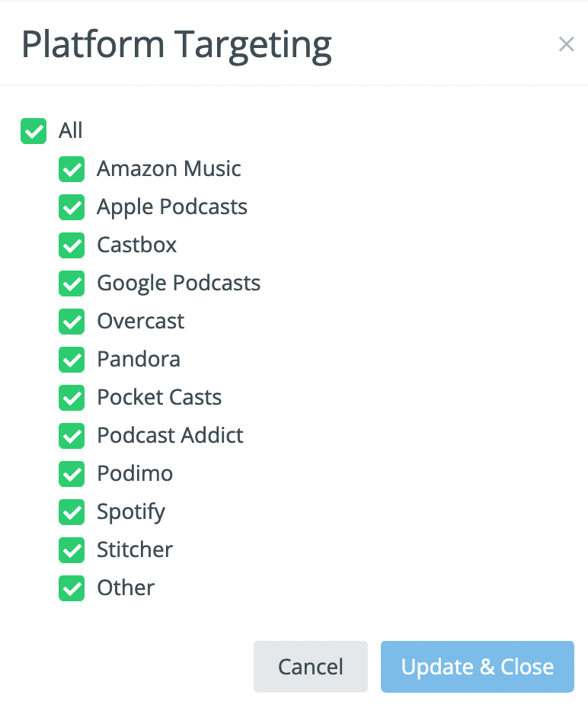The height and width of the screenshot is (727, 588).
Task: Disable the Overcast checkbox
Action: coord(72,321)
